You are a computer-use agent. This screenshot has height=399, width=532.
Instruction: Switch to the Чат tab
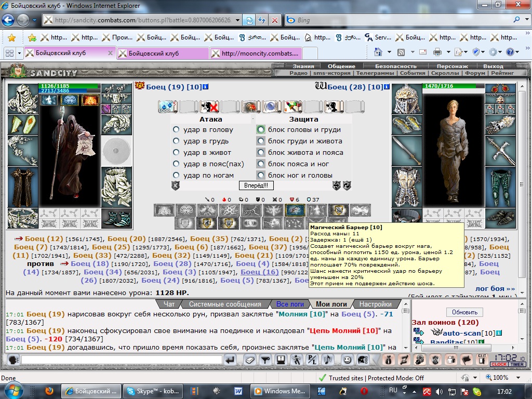(x=169, y=304)
